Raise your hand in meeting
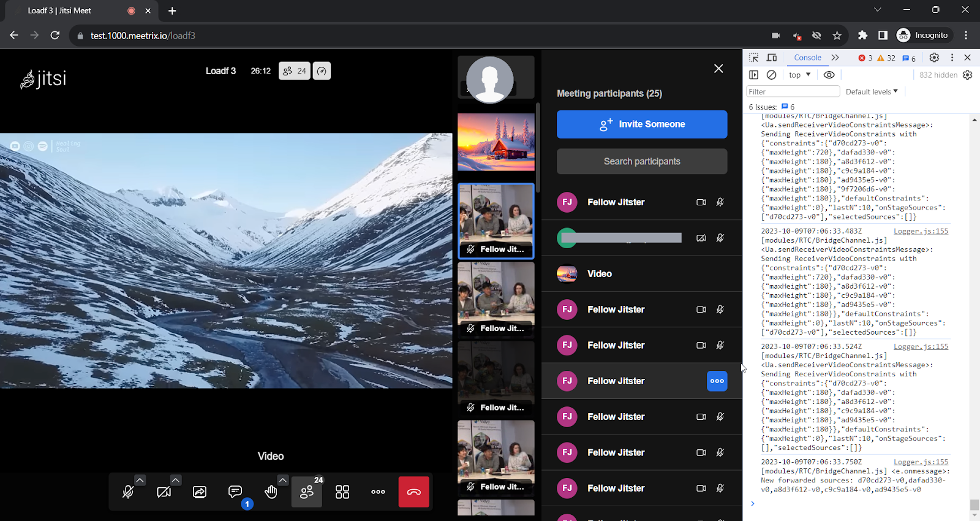980x521 pixels. (x=271, y=492)
